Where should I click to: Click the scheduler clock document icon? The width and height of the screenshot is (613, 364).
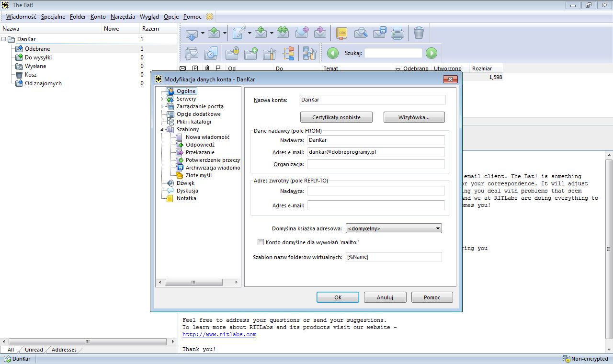coord(211,53)
